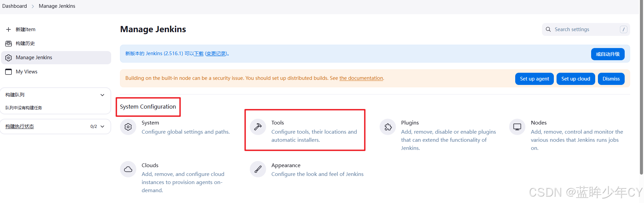The width and height of the screenshot is (644, 203).
Task: Dismiss the security warning banner
Action: [x=611, y=79]
